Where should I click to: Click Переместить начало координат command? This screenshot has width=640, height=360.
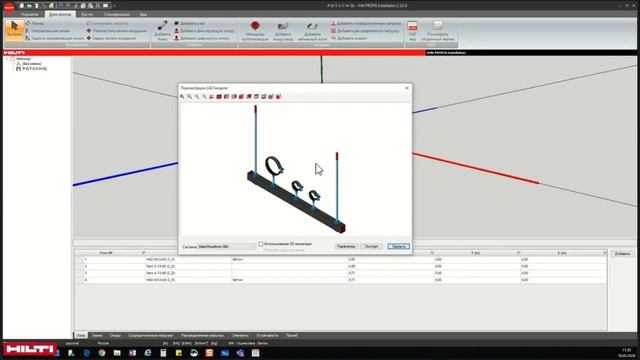coord(117,31)
